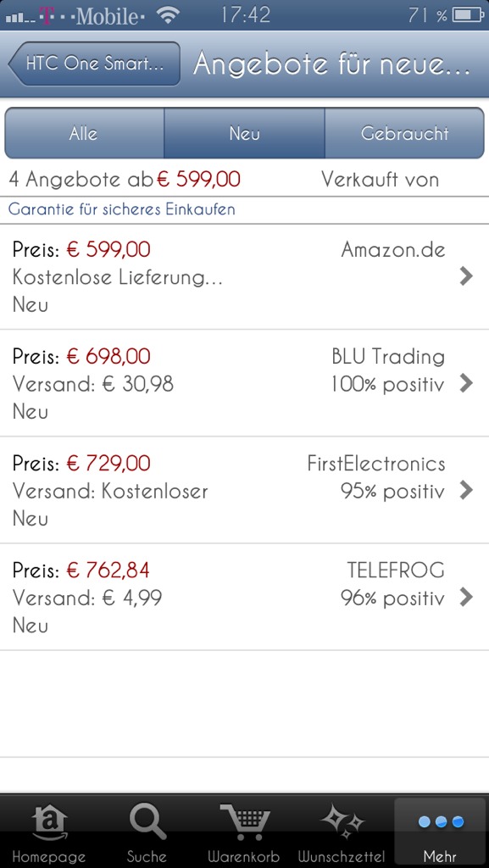Select the Alle filter segment
The width and height of the screenshot is (489, 868).
tap(84, 133)
